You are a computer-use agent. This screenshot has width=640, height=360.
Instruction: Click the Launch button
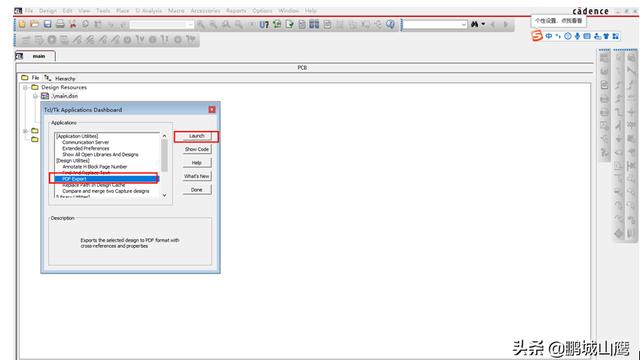[196, 136]
